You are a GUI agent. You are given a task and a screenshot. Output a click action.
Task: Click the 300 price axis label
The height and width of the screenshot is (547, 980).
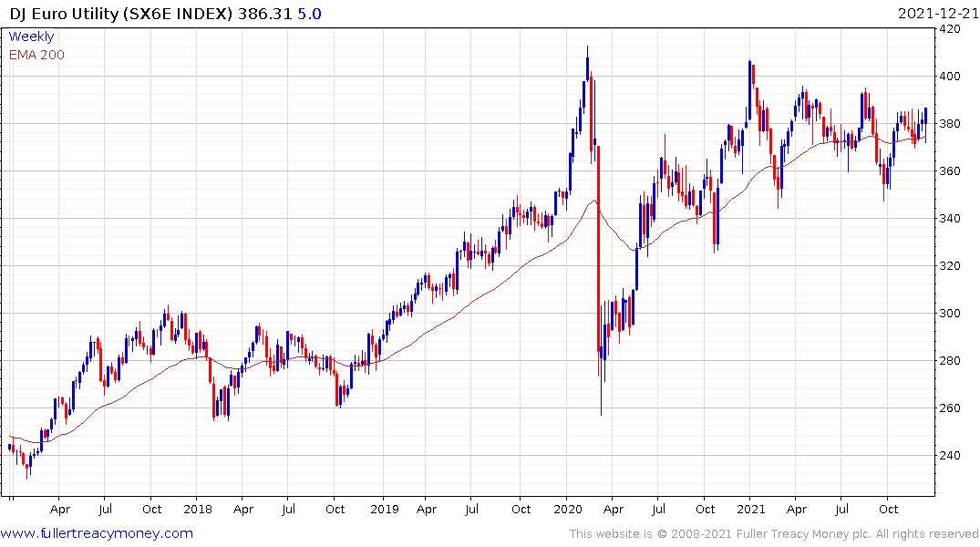pyautogui.click(x=950, y=314)
